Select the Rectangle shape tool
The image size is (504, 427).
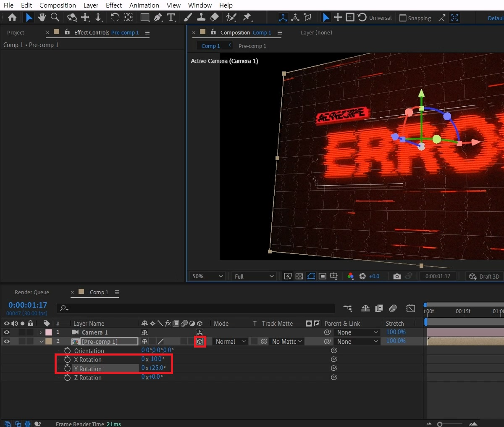(x=145, y=17)
